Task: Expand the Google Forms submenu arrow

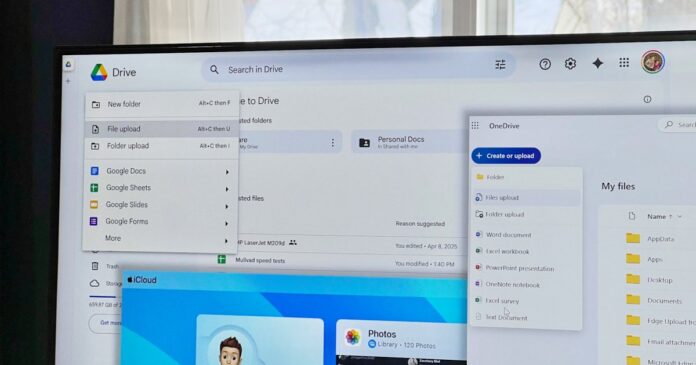Action: (x=226, y=224)
